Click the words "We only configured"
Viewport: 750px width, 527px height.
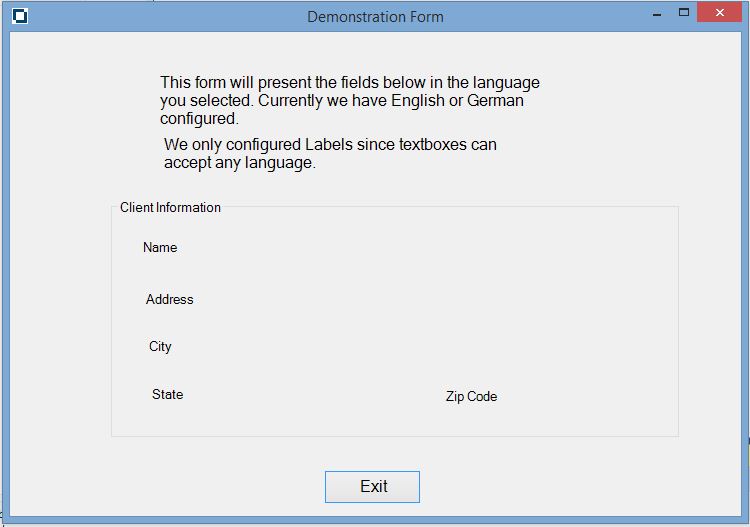[232, 145]
